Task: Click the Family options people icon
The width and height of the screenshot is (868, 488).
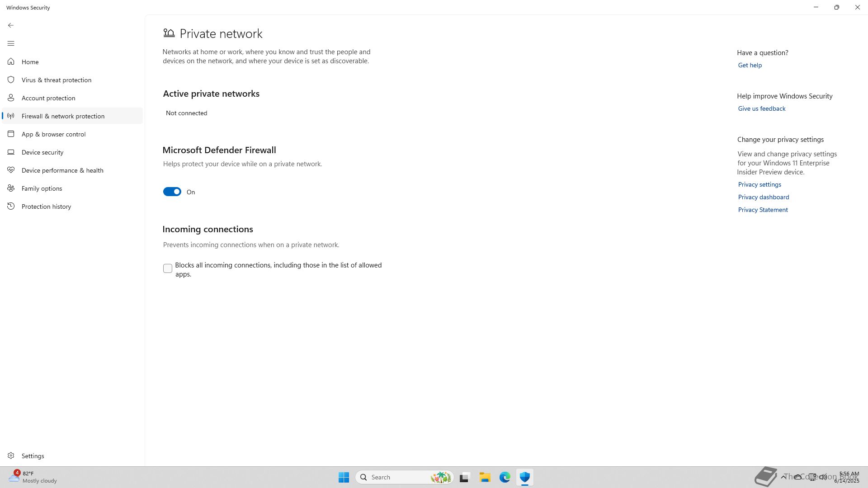Action: tap(11, 188)
